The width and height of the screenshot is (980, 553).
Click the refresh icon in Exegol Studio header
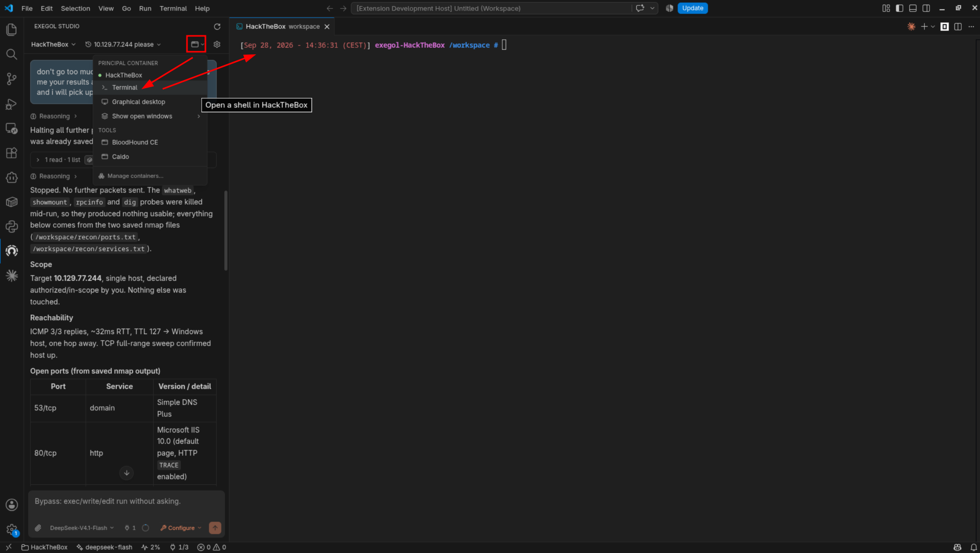tap(217, 27)
